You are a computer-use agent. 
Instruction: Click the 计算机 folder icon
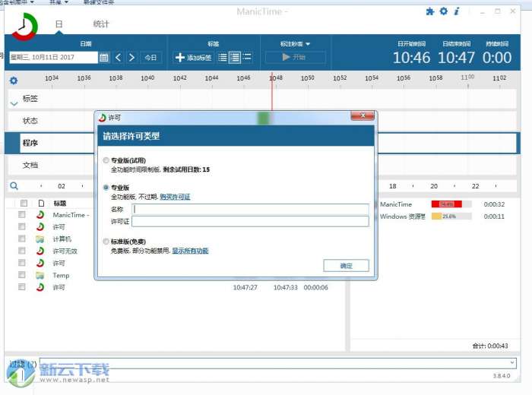pos(40,239)
